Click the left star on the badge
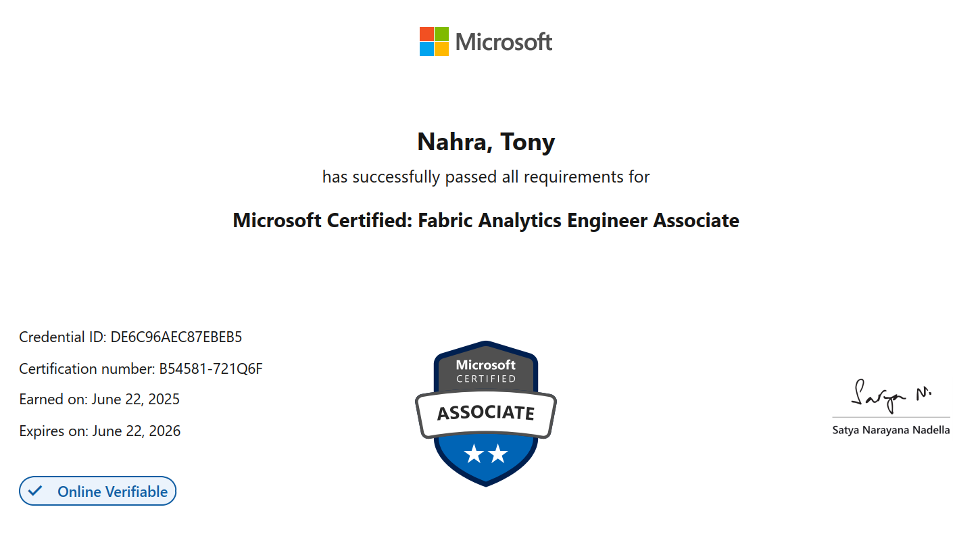980x553 pixels. pyautogui.click(x=474, y=454)
